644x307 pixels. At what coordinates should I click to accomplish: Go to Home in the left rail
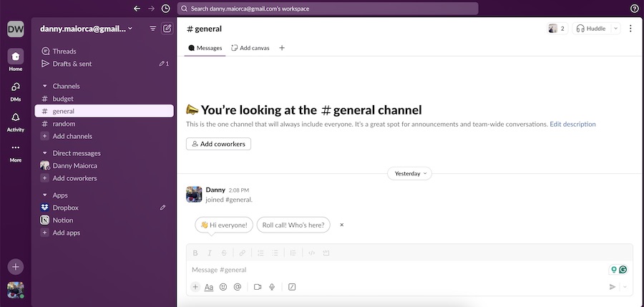pos(16,60)
